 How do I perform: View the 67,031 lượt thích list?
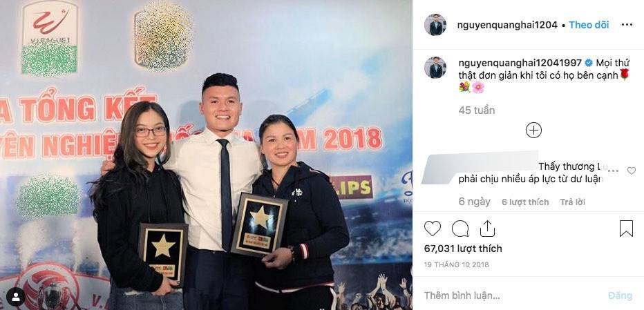click(x=463, y=249)
